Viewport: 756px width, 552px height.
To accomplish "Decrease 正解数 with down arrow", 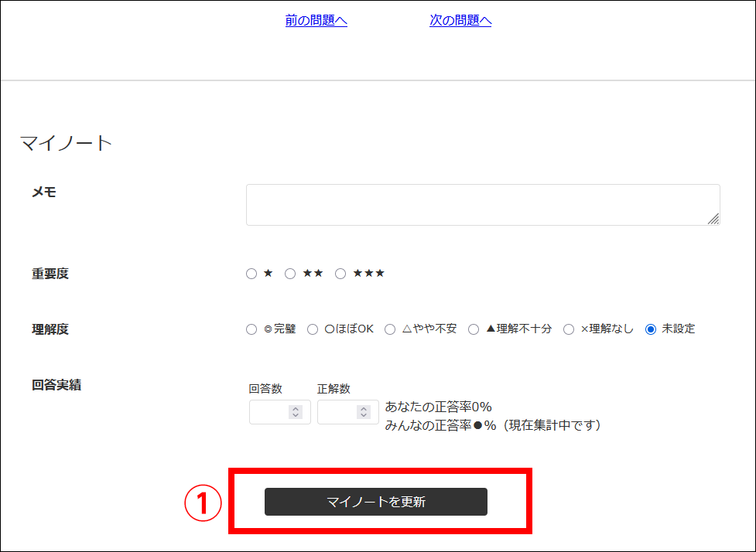I will click(364, 416).
